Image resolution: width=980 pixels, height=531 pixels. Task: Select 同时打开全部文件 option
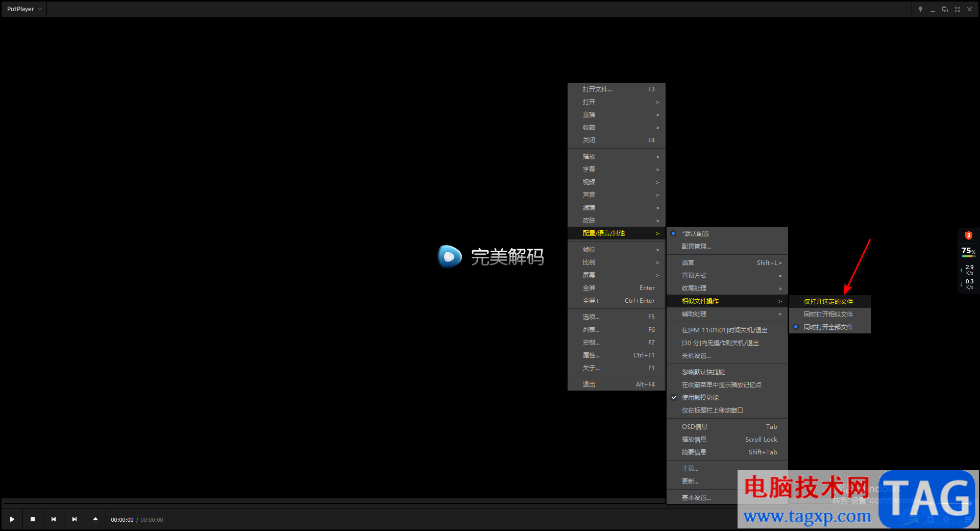(830, 327)
